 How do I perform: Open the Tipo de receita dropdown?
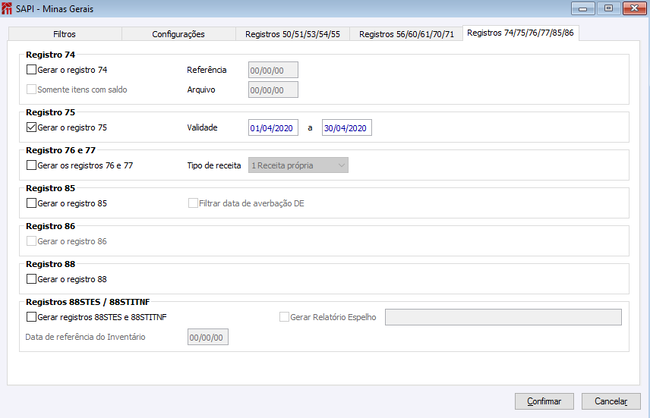(x=298, y=165)
